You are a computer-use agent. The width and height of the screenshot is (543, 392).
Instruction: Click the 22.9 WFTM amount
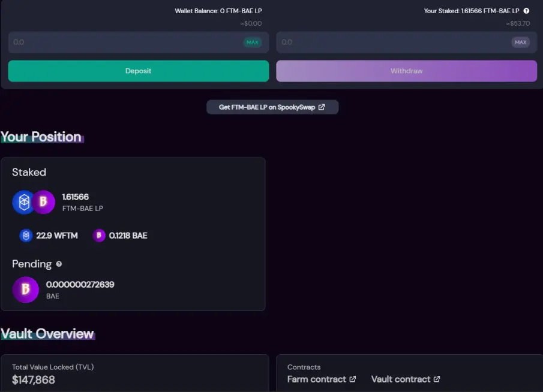click(57, 236)
